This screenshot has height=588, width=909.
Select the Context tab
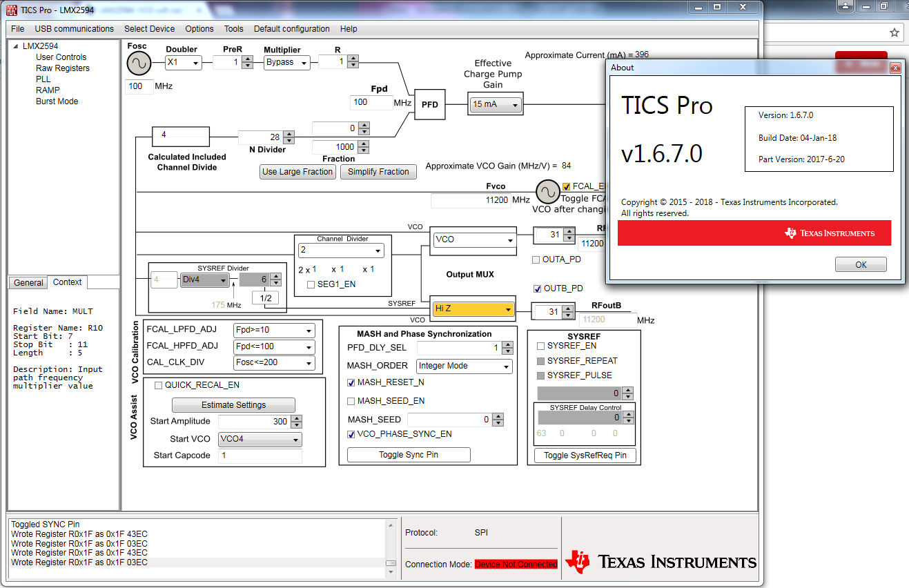point(68,282)
